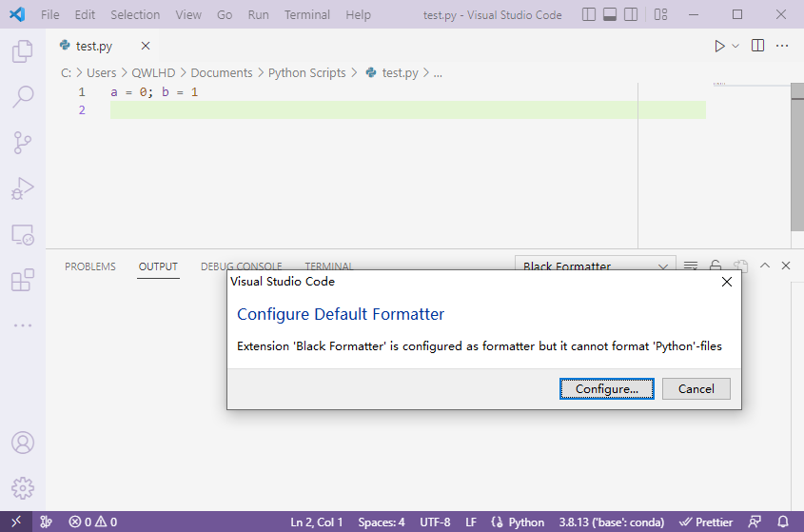Click the editor vertical scrollbar thumb
The width and height of the screenshot is (804, 532).
(797, 156)
